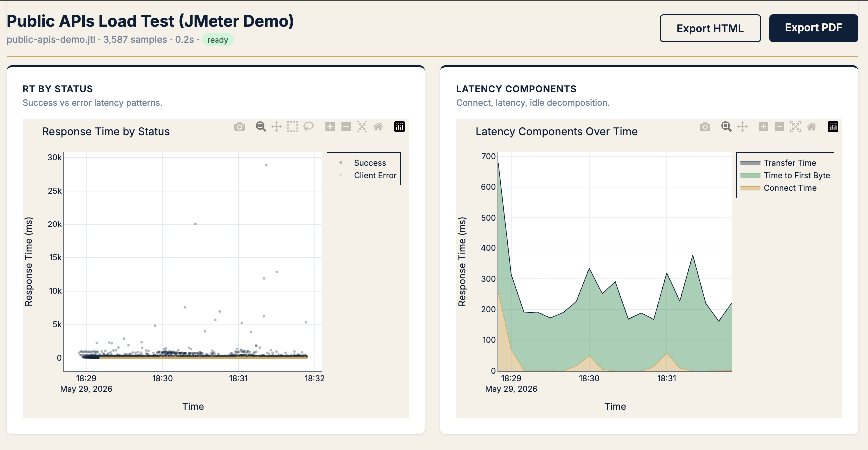This screenshot has width=868, height=450.
Task: Click the 20k outlier point in scatter plot
Action: point(195,224)
